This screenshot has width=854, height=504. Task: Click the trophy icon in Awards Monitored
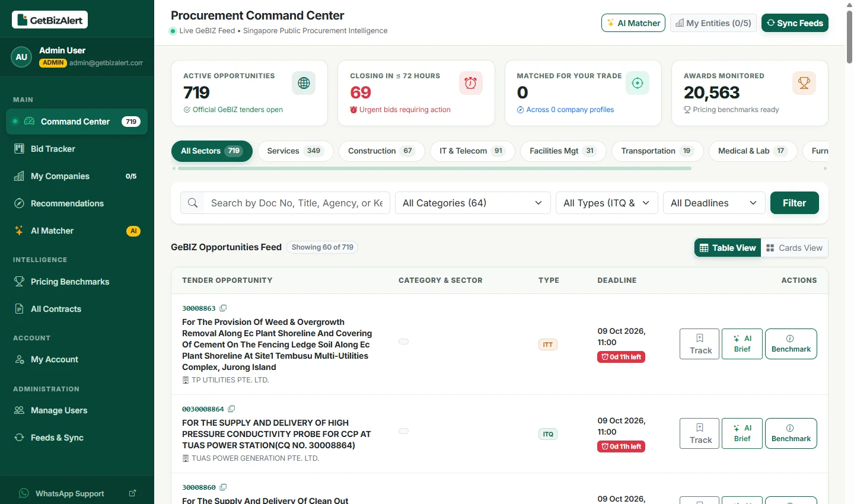[804, 83]
